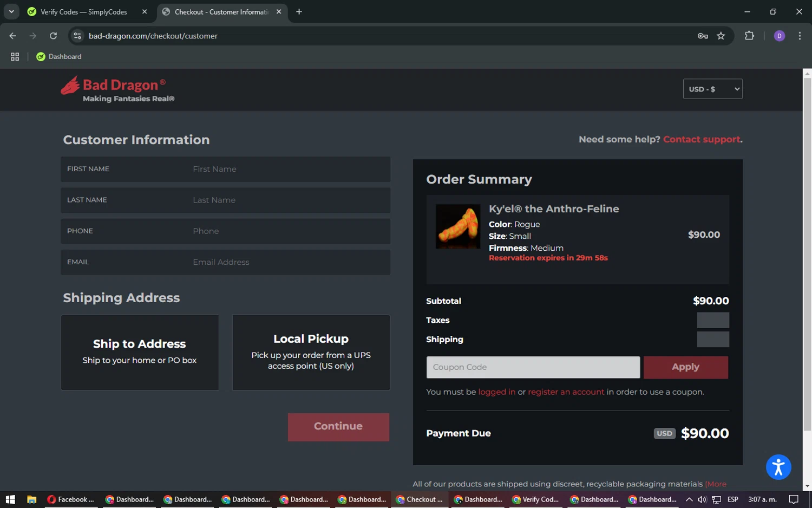The width and height of the screenshot is (812, 508).
Task: Follow register an account link
Action: (566, 392)
